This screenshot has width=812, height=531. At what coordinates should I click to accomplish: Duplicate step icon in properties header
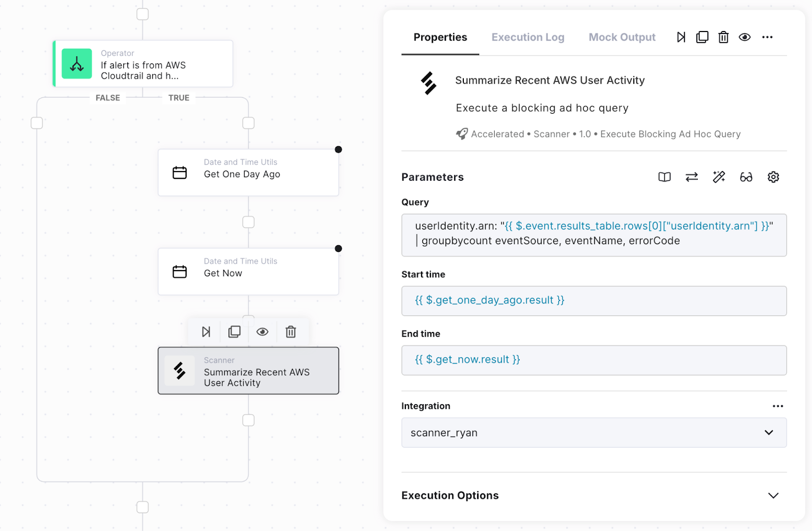click(x=702, y=37)
